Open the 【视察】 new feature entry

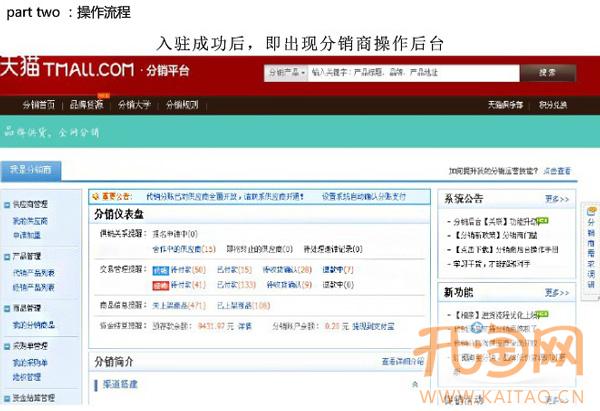[497, 315]
